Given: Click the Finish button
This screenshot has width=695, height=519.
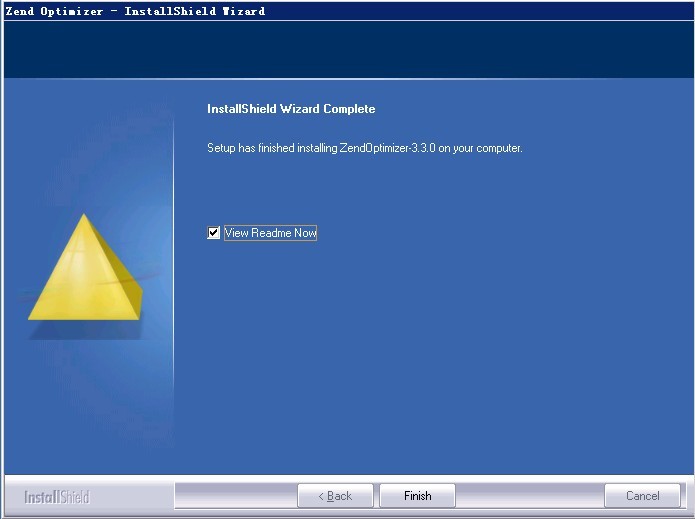Looking at the screenshot, I should coord(417,496).
